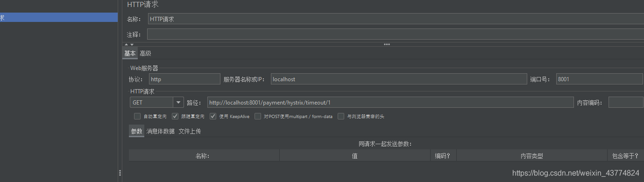Open the 文件上传 file upload tab
This screenshot has width=644, height=182.
[190, 132]
